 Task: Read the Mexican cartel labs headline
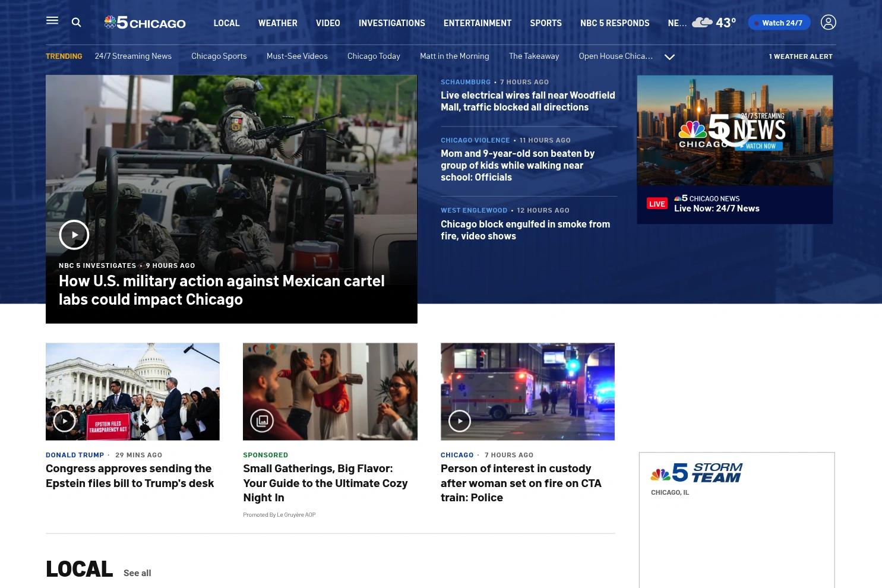click(x=222, y=289)
